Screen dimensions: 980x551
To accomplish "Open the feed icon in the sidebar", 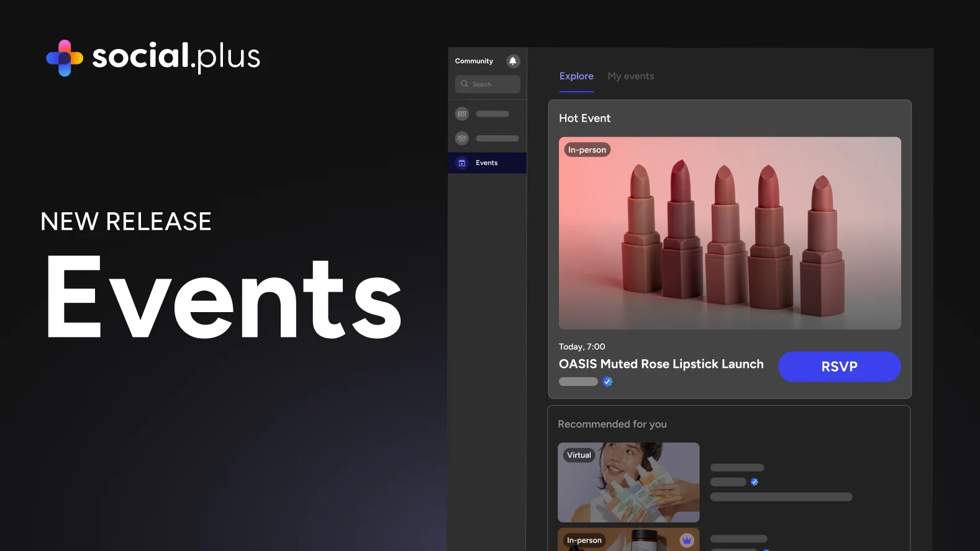I will [462, 114].
